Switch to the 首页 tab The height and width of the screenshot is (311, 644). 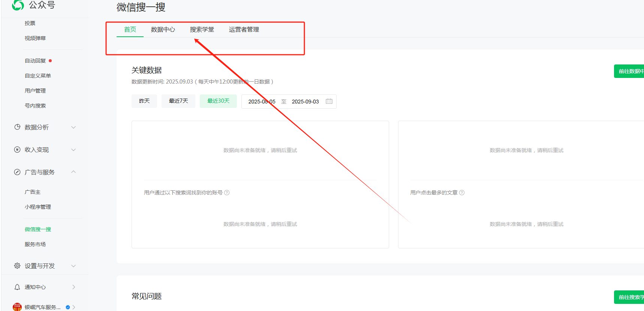[130, 30]
